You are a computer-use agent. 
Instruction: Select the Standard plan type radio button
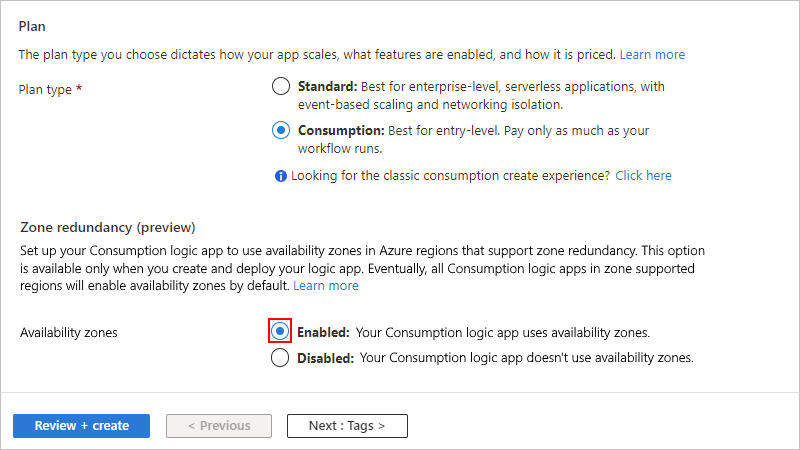click(x=281, y=86)
